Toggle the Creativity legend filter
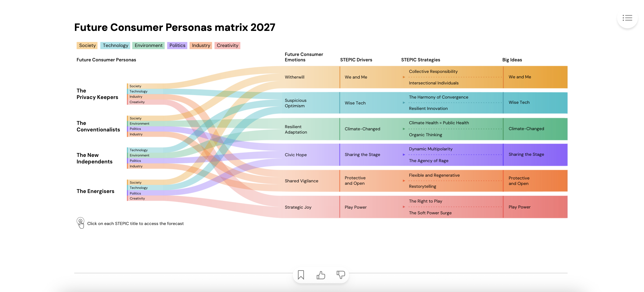The image size is (644, 292). (227, 45)
